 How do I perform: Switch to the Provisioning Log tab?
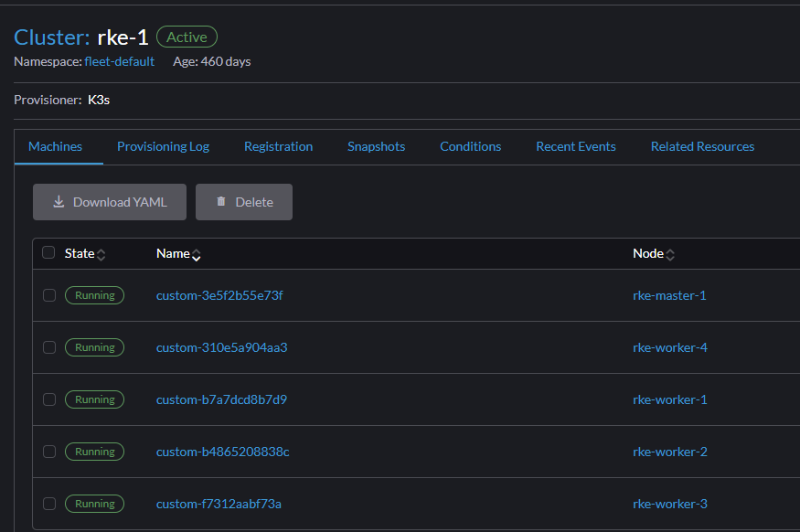click(163, 146)
